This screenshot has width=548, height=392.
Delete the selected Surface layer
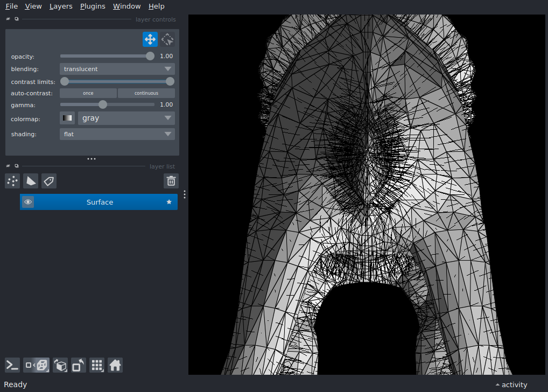pos(171,181)
